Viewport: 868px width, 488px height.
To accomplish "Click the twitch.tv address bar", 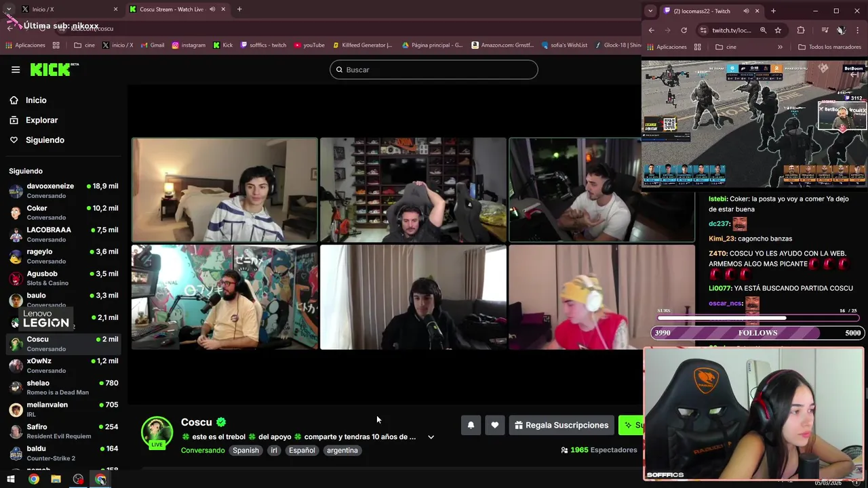I will pyautogui.click(x=732, y=30).
